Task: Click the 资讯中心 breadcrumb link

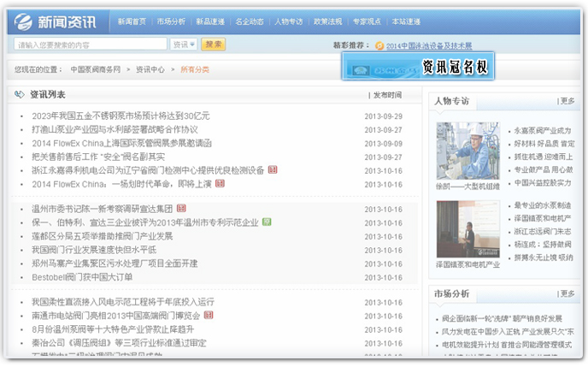Action: point(150,69)
